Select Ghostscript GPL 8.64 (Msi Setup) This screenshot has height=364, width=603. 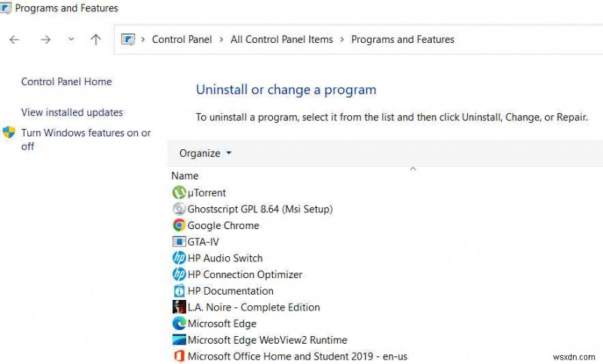[260, 209]
